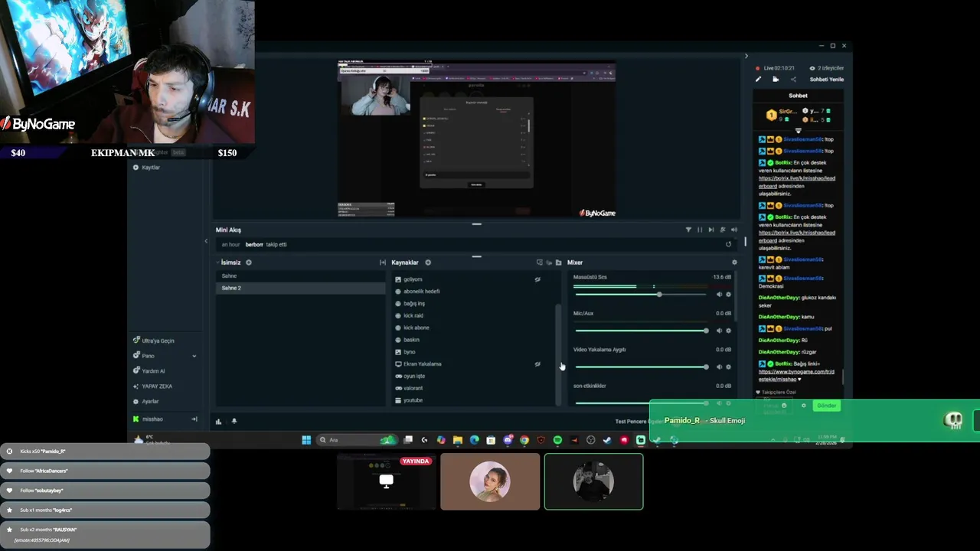The width and height of the screenshot is (980, 551).
Task: Mute Masaüstü Ses channel
Action: [x=719, y=295]
